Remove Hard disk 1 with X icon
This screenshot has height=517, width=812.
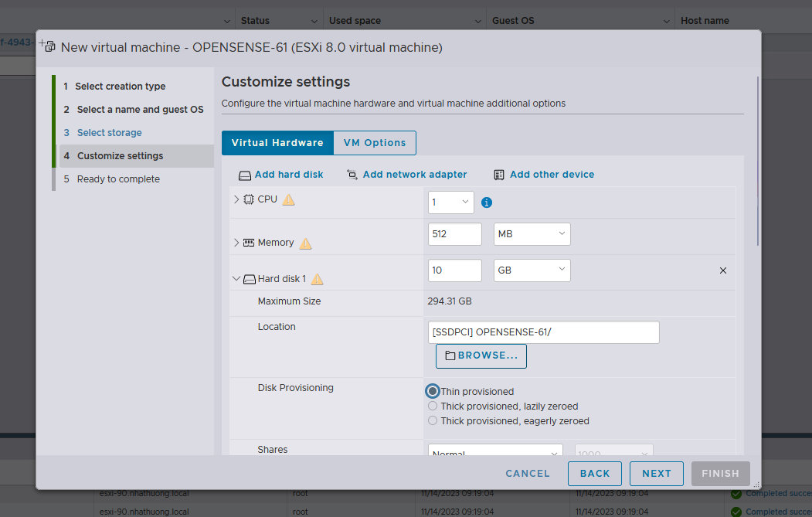(x=723, y=270)
